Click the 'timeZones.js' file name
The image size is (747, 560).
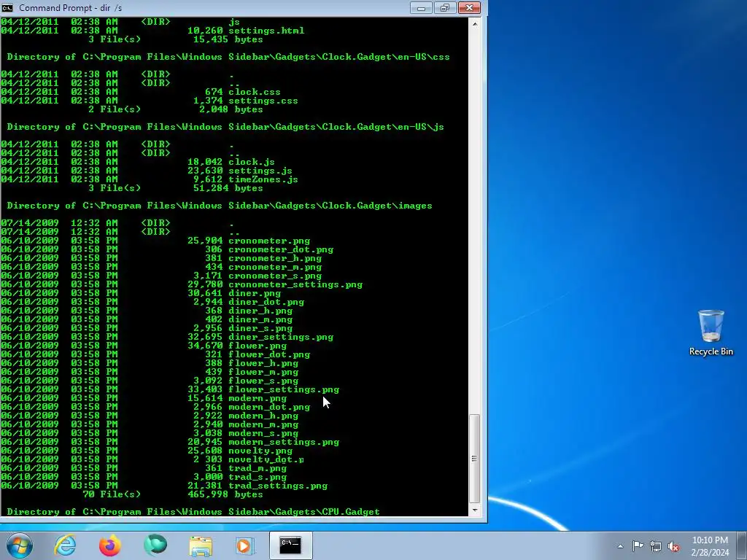pos(263,179)
